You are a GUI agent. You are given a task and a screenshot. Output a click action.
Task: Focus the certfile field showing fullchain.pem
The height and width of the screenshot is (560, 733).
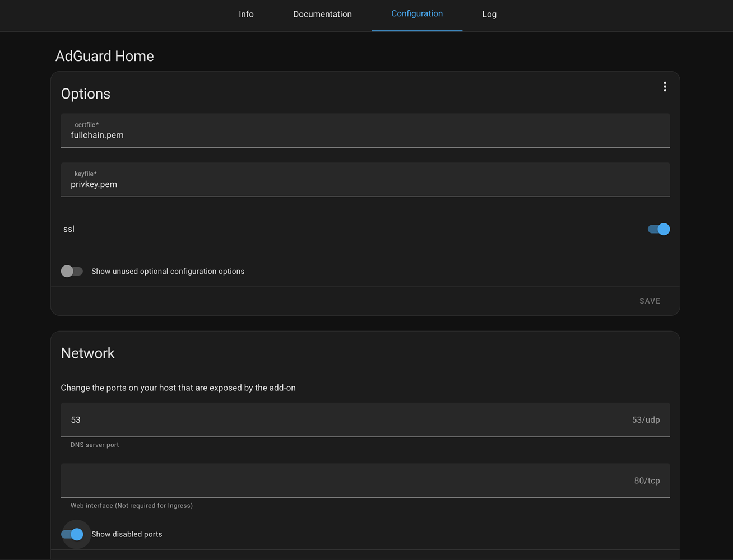click(364, 134)
